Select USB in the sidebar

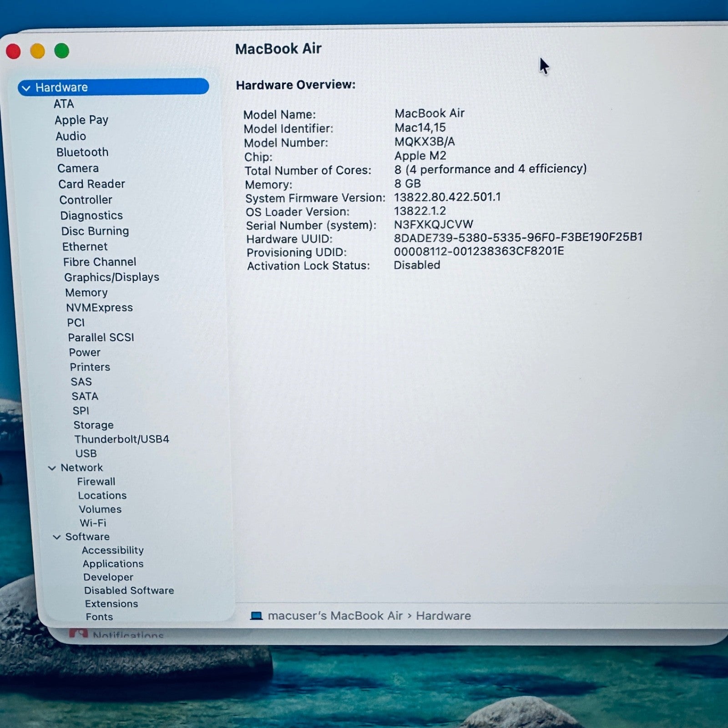pos(86,453)
